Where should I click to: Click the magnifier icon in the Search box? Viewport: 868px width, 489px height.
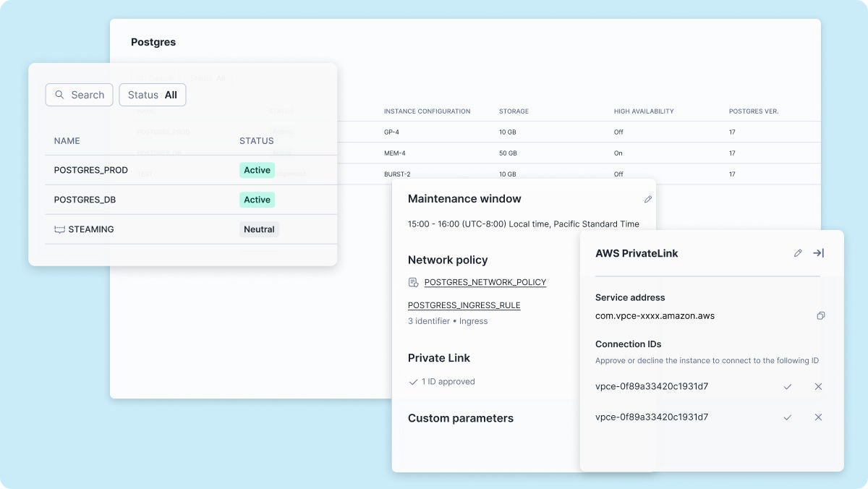tap(60, 95)
